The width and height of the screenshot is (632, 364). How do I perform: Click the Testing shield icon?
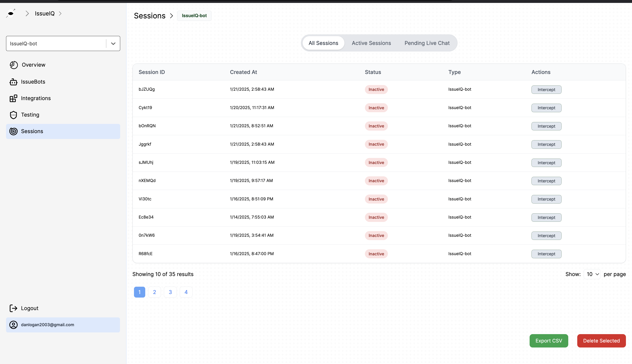point(14,115)
